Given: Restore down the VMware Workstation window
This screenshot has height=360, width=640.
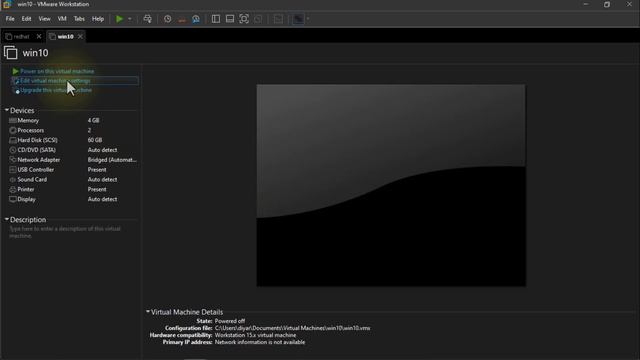Looking at the screenshot, I should tap(607, 4).
